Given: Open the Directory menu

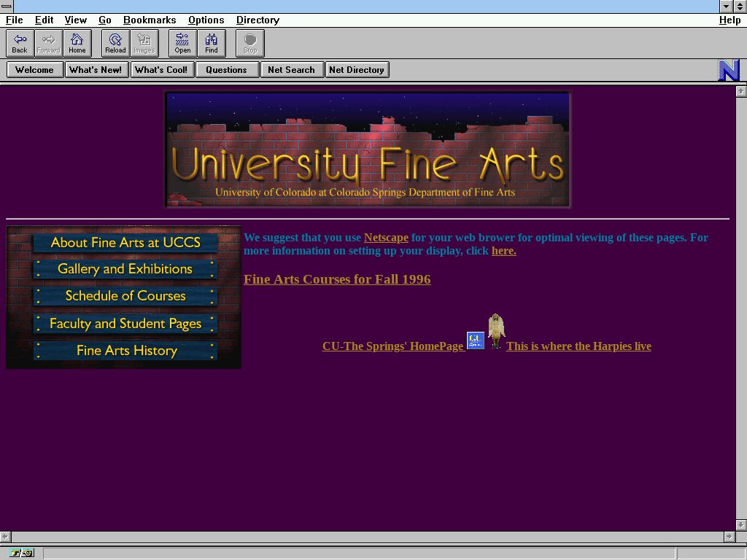Looking at the screenshot, I should [x=258, y=20].
